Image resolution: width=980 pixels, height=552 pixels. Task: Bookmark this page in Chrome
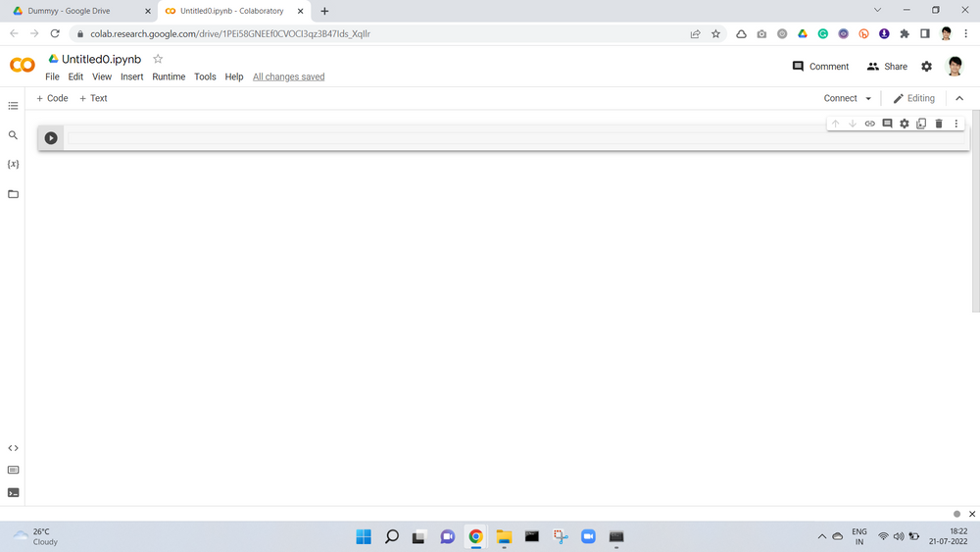pyautogui.click(x=715, y=33)
